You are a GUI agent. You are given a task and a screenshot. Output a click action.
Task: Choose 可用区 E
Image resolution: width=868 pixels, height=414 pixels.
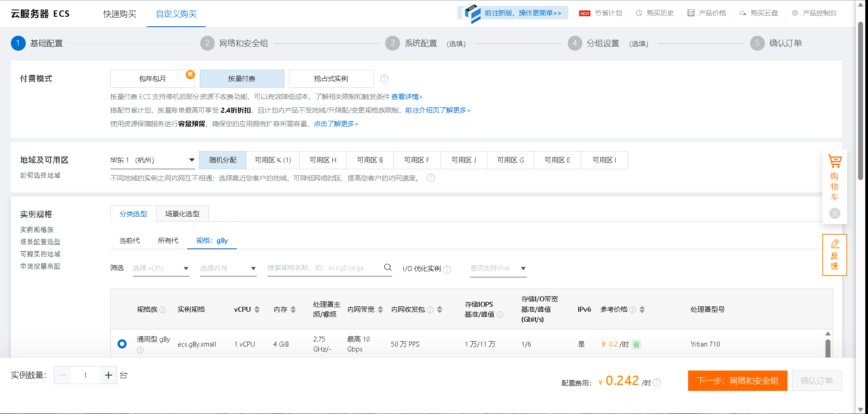coord(557,160)
